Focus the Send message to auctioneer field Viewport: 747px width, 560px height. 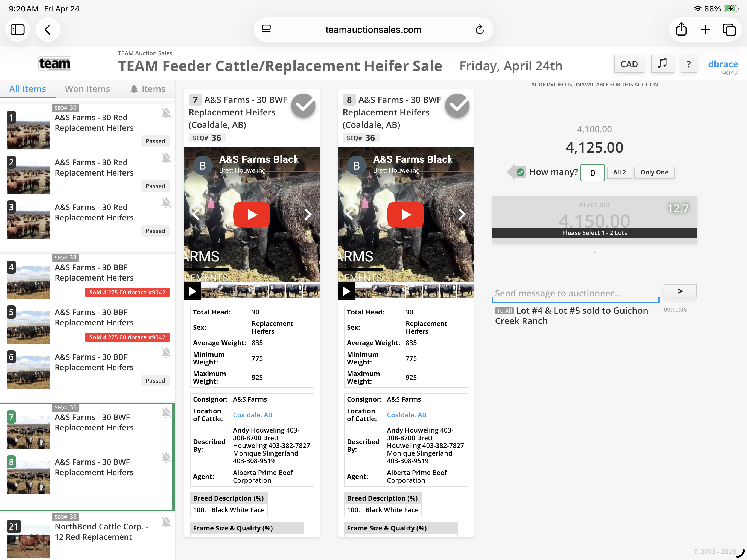575,293
